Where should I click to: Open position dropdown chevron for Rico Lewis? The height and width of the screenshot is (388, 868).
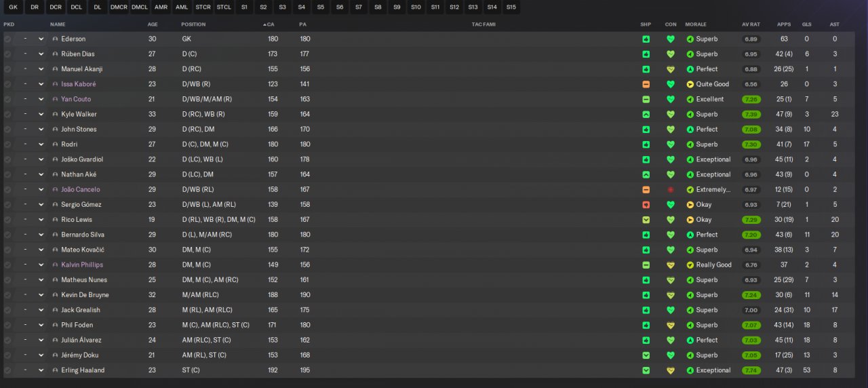click(41, 220)
